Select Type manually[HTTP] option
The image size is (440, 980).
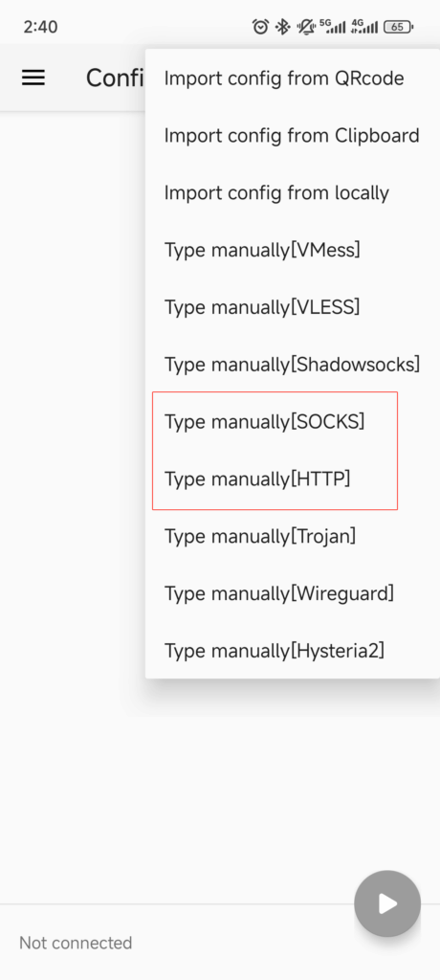[293, 479]
